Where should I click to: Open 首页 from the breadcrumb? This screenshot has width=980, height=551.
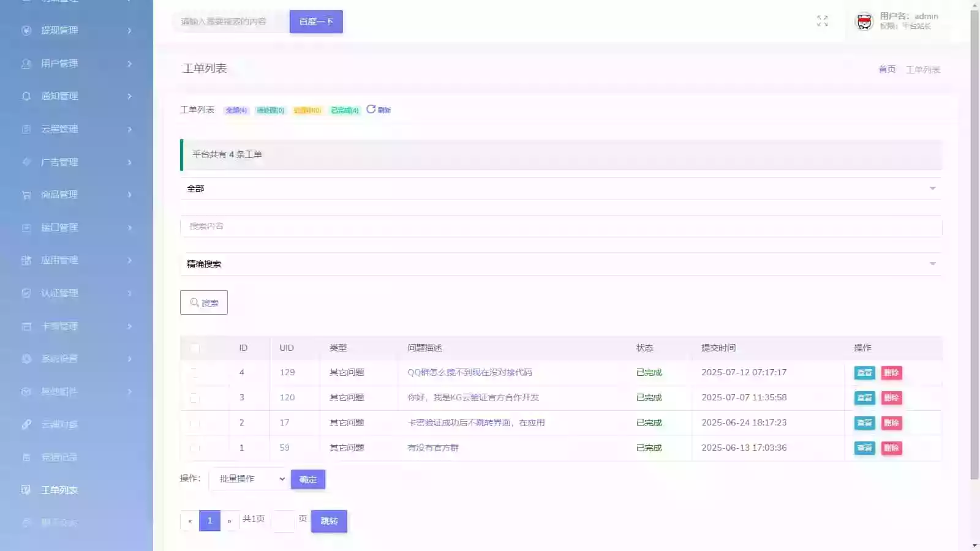coord(886,69)
